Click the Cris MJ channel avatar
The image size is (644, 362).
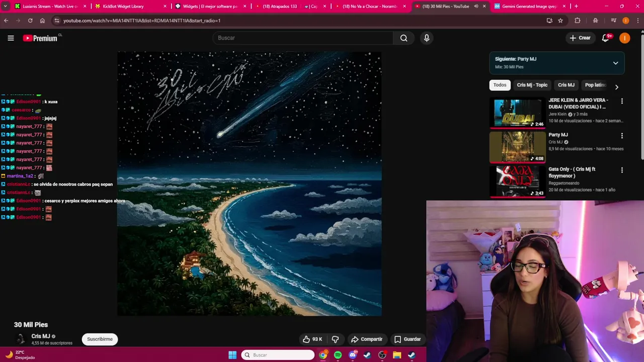pyautogui.click(x=21, y=339)
